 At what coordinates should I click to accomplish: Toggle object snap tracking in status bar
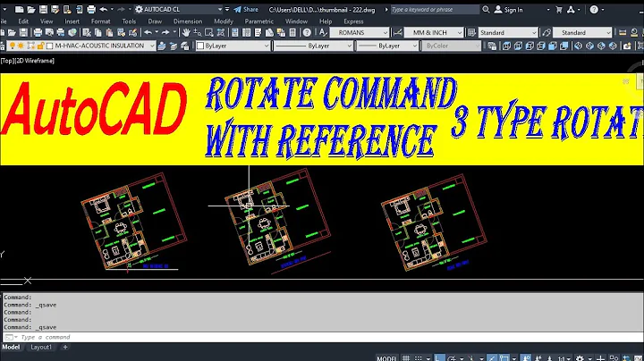point(492,358)
